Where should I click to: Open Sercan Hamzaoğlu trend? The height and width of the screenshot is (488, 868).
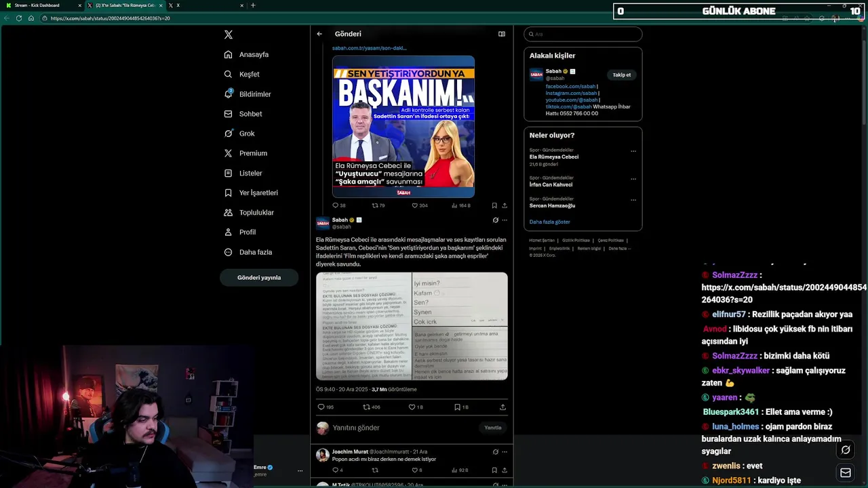[x=552, y=205]
